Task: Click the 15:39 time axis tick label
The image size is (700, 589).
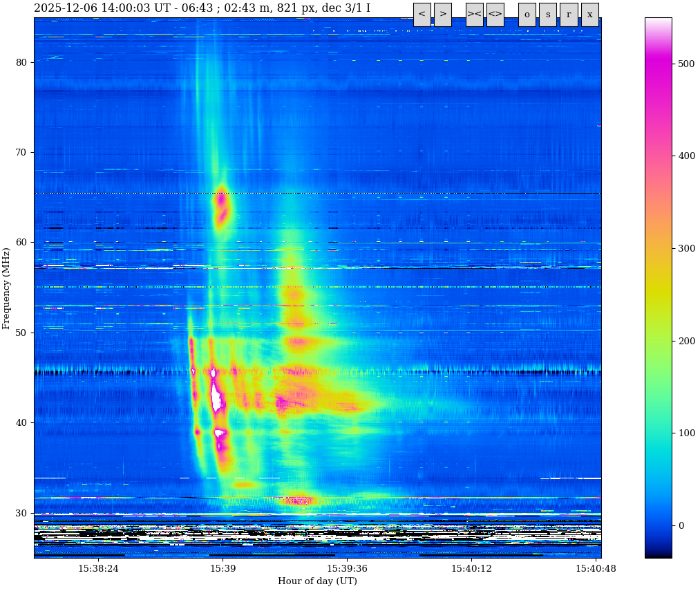Action: pyautogui.click(x=223, y=569)
